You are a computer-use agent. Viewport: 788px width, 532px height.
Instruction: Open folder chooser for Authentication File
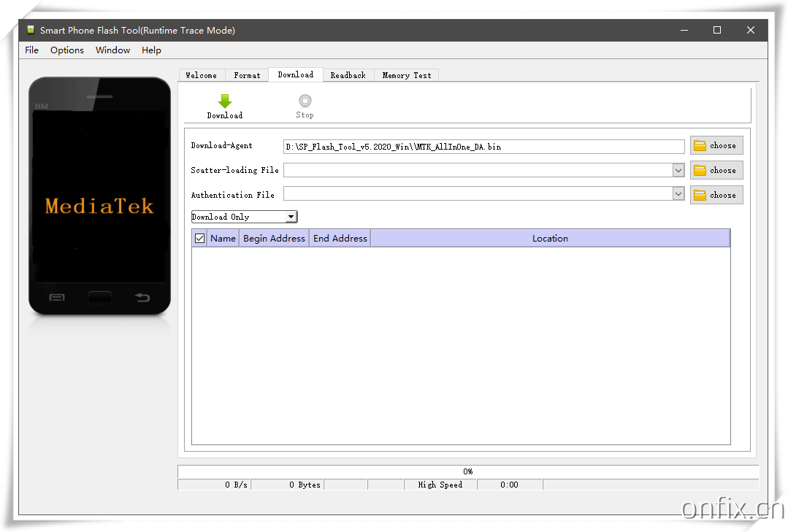pos(716,194)
